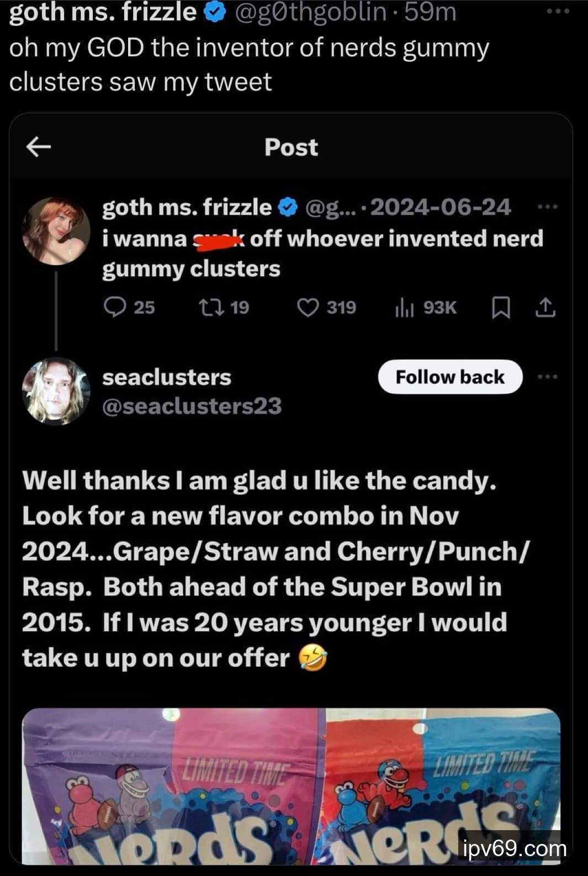View the 93K analytics icon
The image size is (588, 876).
[x=404, y=308]
